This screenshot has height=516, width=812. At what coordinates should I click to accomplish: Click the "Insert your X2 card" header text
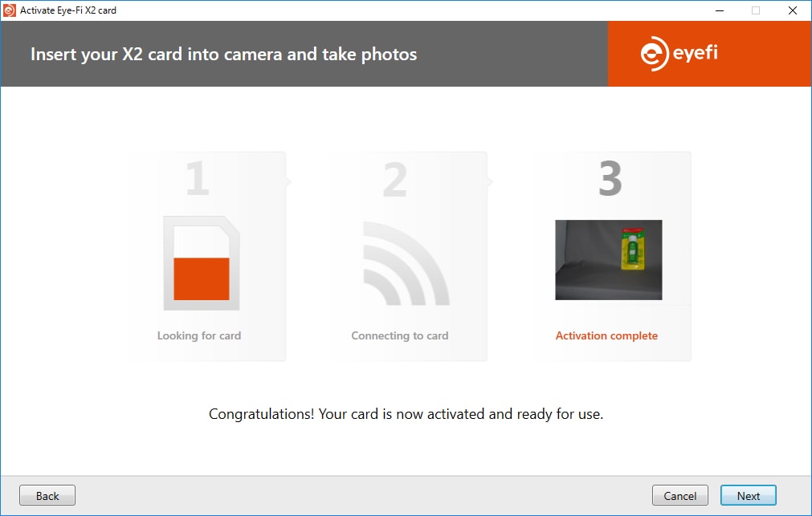223,55
